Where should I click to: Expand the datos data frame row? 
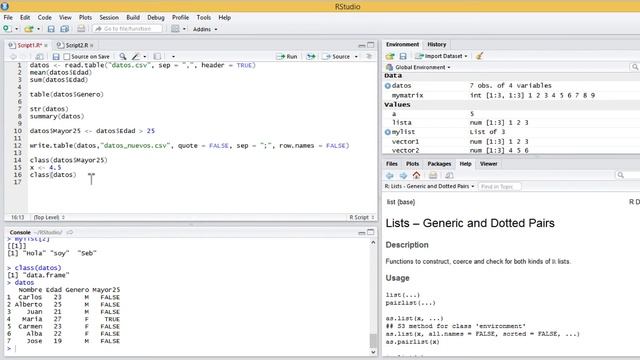387,86
